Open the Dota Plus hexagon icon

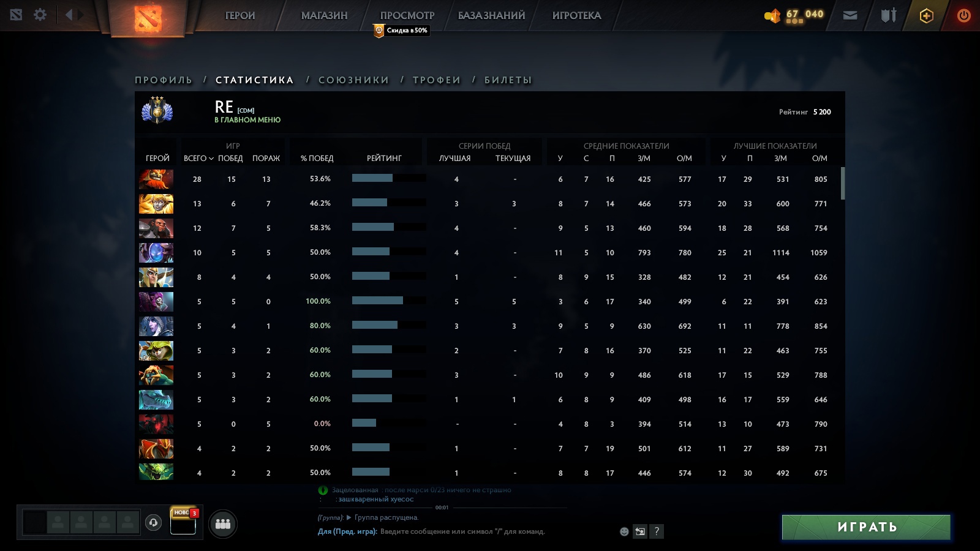(x=927, y=15)
